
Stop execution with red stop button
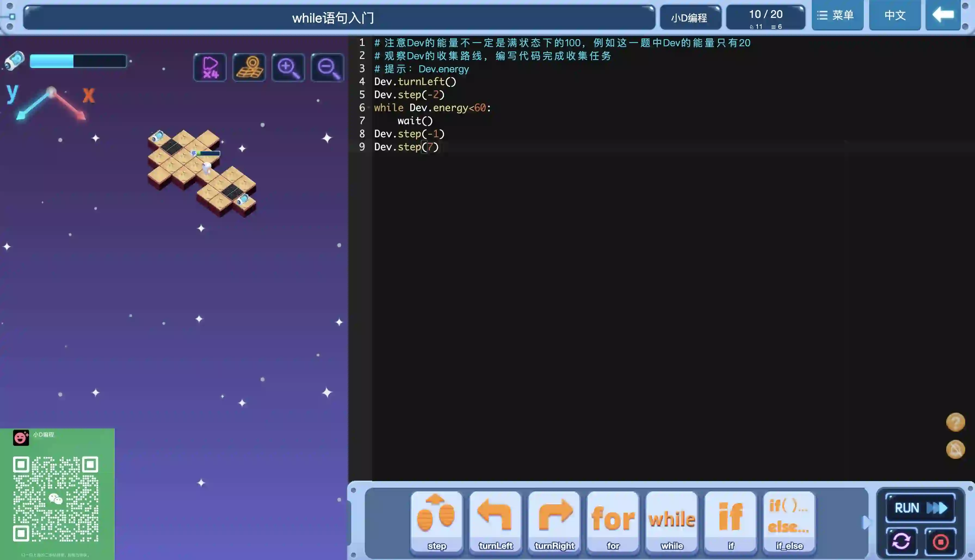tap(941, 542)
